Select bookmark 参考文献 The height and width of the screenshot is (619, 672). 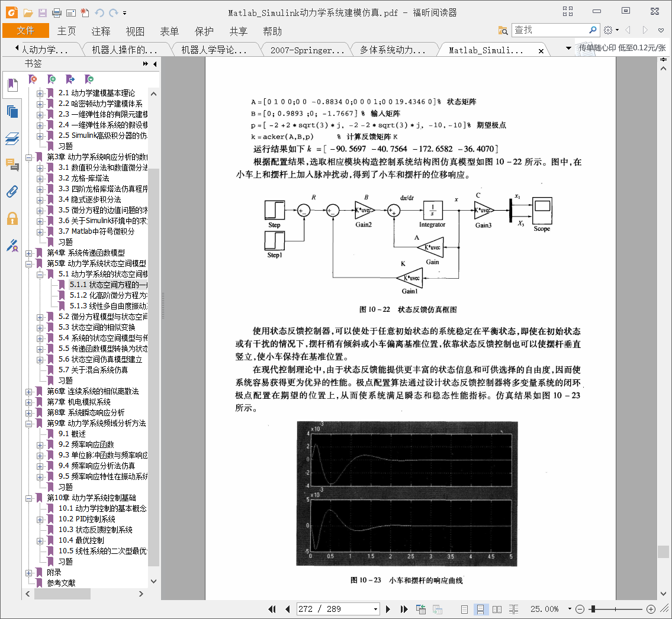click(62, 583)
